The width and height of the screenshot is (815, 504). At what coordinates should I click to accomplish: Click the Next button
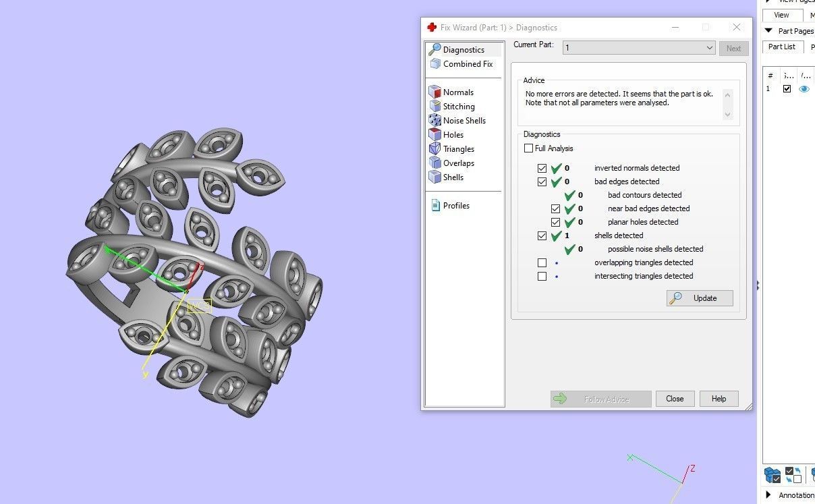click(733, 49)
